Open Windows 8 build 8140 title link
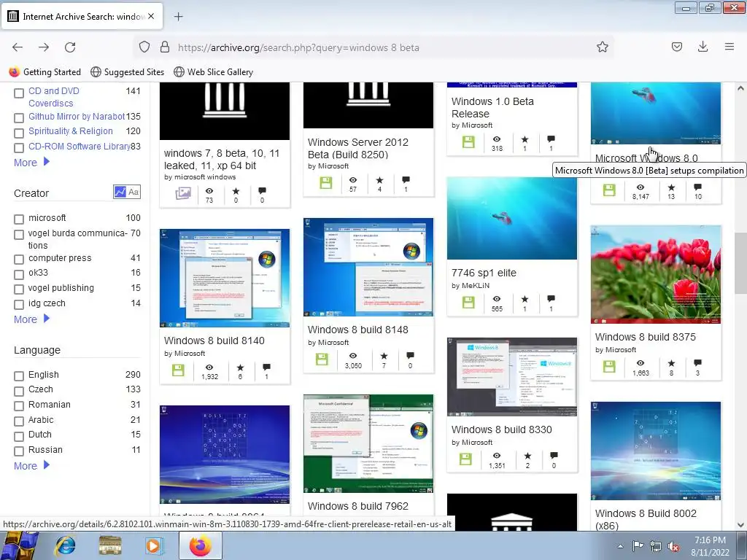Viewport: 747px width, 560px height. [x=214, y=341]
